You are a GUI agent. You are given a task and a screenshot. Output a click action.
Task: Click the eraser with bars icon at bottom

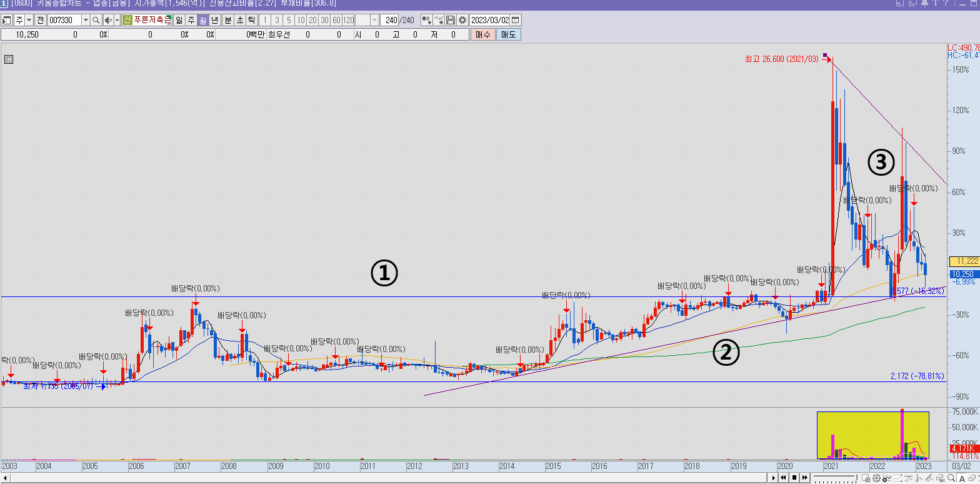pyautogui.click(x=940, y=478)
